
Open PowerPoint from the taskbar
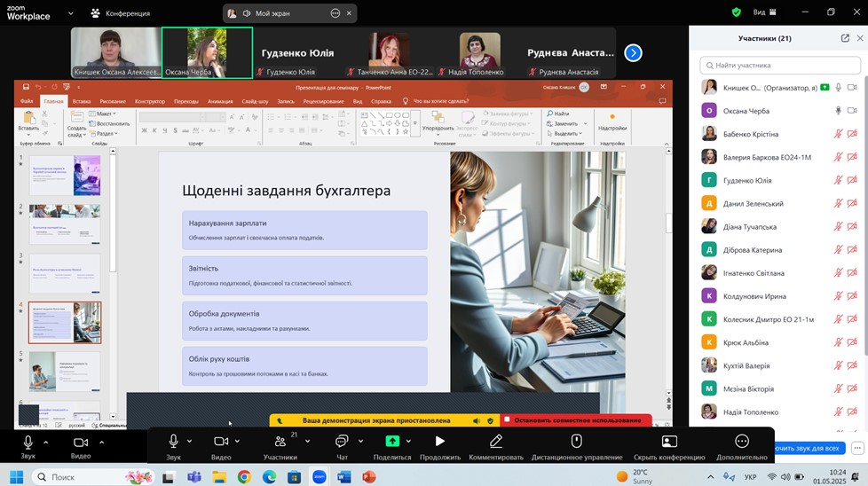coord(369,476)
